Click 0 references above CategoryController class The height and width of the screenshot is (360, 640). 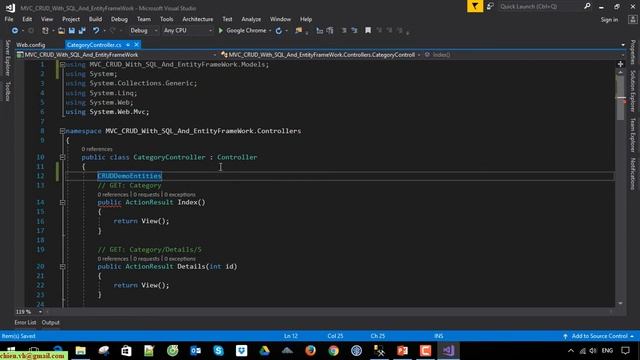pyautogui.click(x=97, y=149)
